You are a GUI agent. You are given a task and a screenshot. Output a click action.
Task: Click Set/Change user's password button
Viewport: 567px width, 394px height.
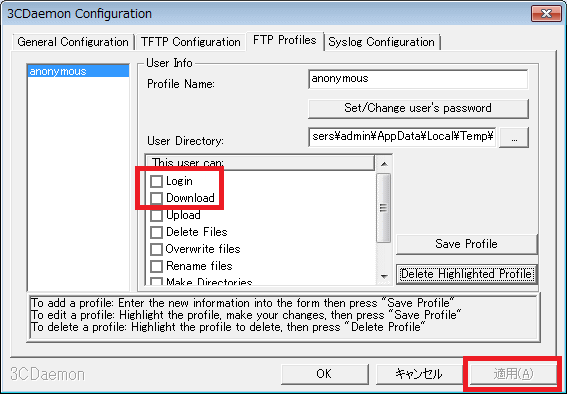point(418,108)
